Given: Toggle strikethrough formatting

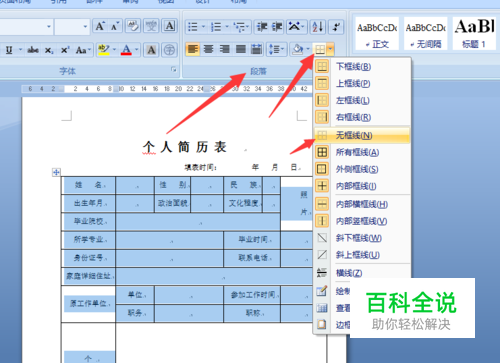Looking at the screenshot, I should click(33, 50).
